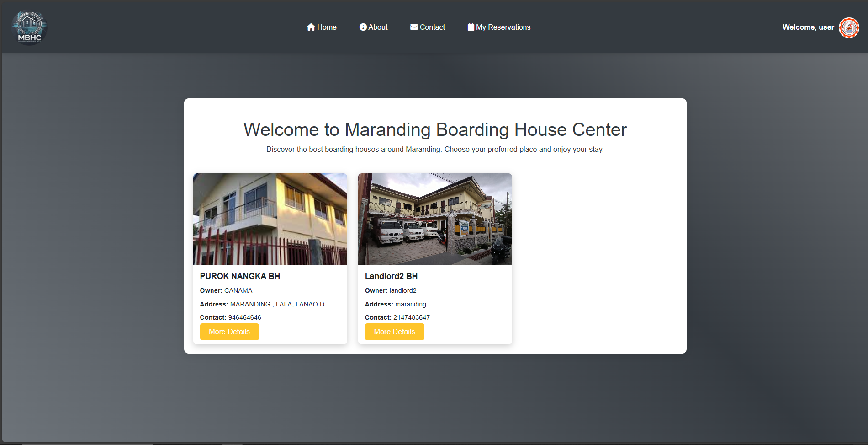Click the PUROK NANGKA BH building photo

[270, 219]
